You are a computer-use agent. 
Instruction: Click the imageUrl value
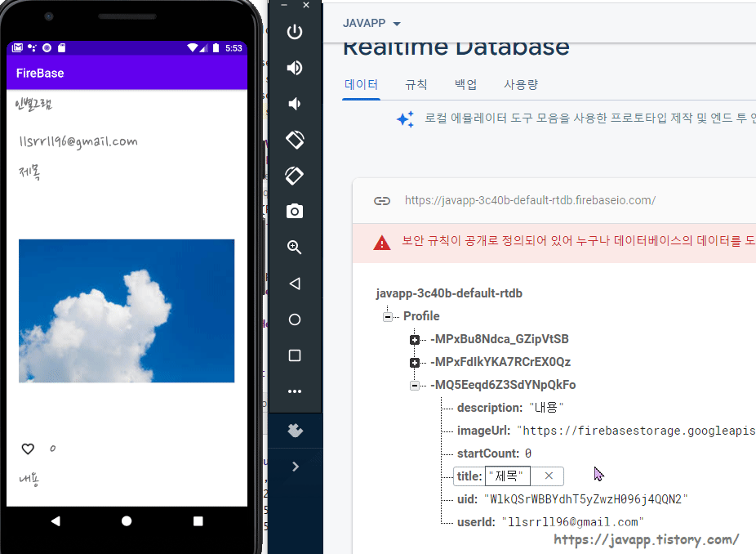point(636,431)
